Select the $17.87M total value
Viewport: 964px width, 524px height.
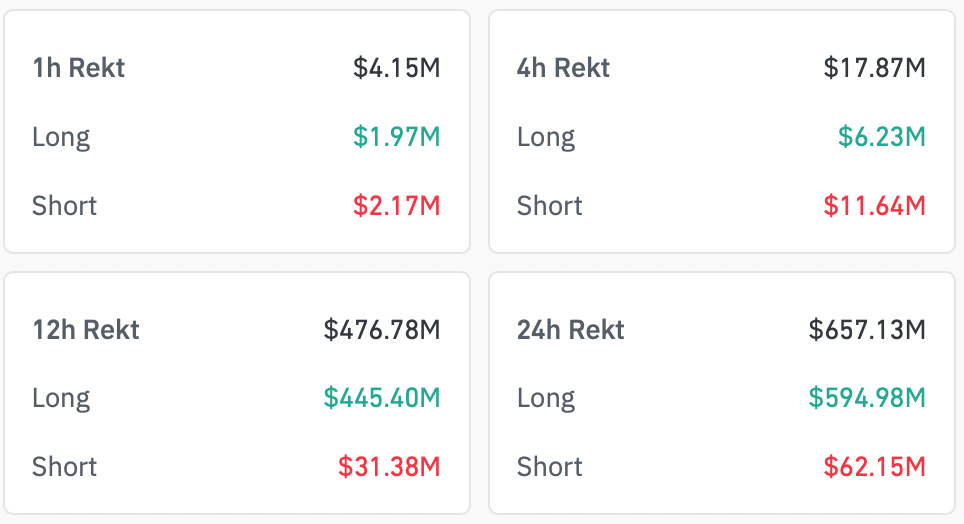coord(874,68)
